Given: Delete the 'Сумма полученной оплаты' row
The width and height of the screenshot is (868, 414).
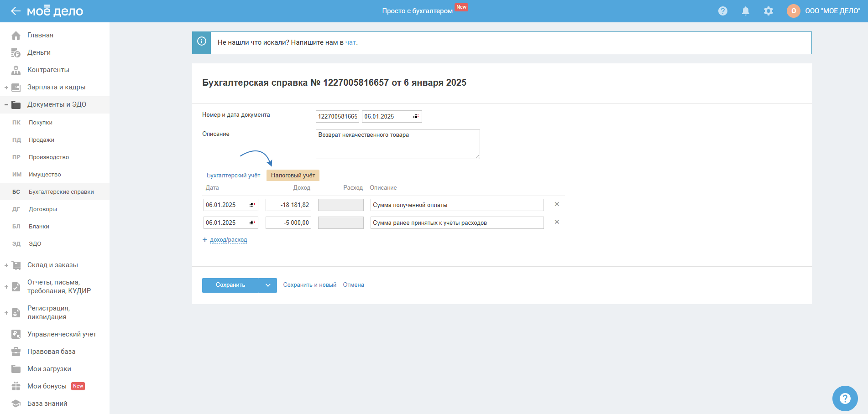Looking at the screenshot, I should click(x=557, y=204).
